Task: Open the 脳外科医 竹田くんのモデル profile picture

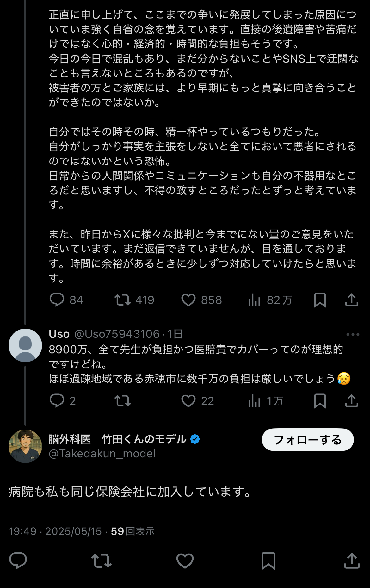Action: 25,446
